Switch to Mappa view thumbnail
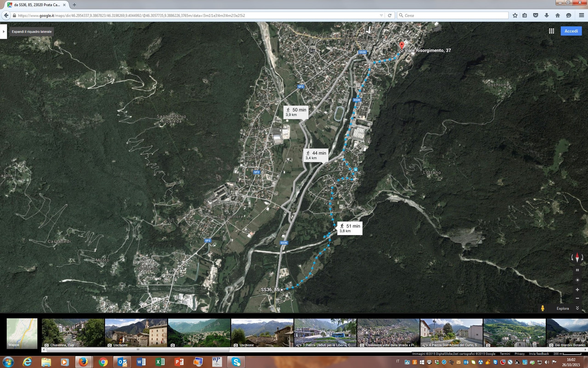This screenshot has height=368, width=588. tap(22, 333)
